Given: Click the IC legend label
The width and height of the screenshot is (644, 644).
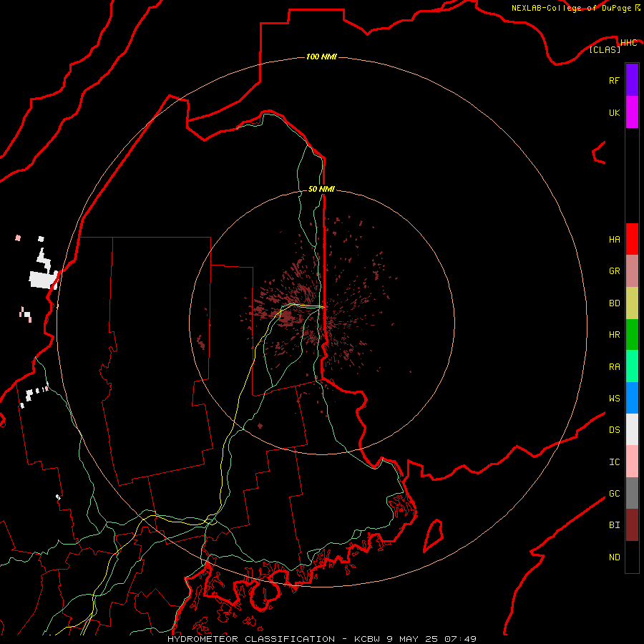Looking at the screenshot, I should [614, 462].
